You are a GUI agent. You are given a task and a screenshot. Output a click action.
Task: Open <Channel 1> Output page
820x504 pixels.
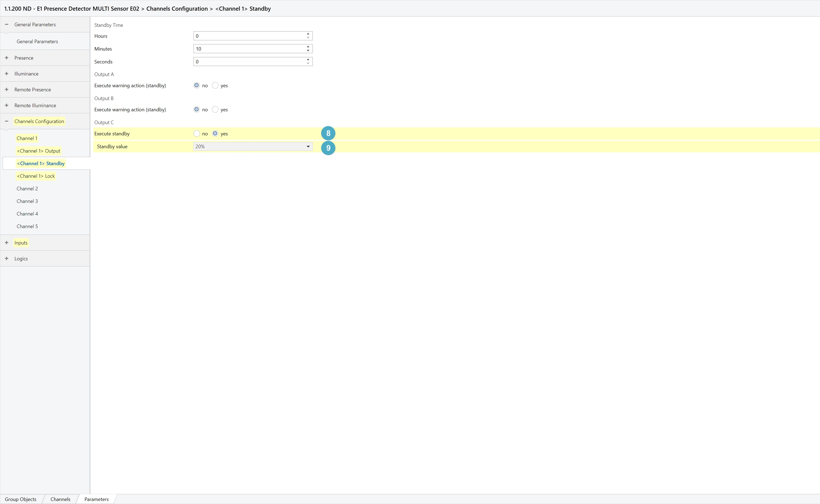[x=39, y=151]
